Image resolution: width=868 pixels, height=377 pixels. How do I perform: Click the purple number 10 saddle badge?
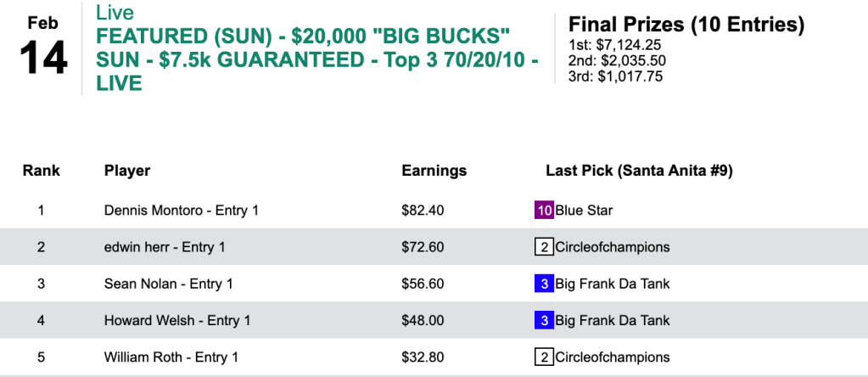pyautogui.click(x=544, y=211)
